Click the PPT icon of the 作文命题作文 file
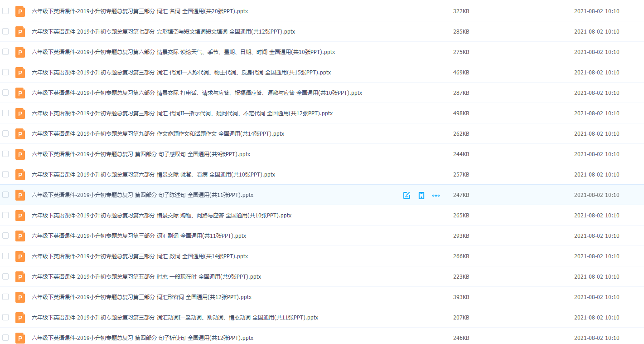Image resolution: width=644 pixels, height=344 pixels. click(x=20, y=134)
